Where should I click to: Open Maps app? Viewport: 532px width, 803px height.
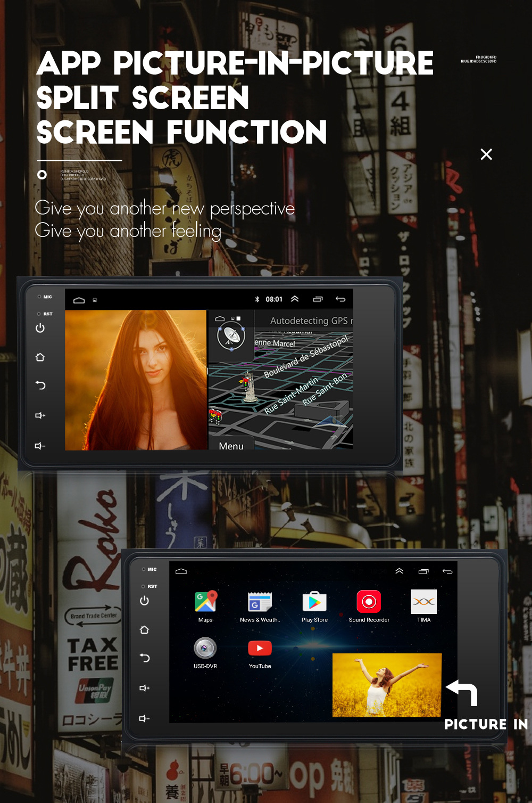click(x=205, y=606)
